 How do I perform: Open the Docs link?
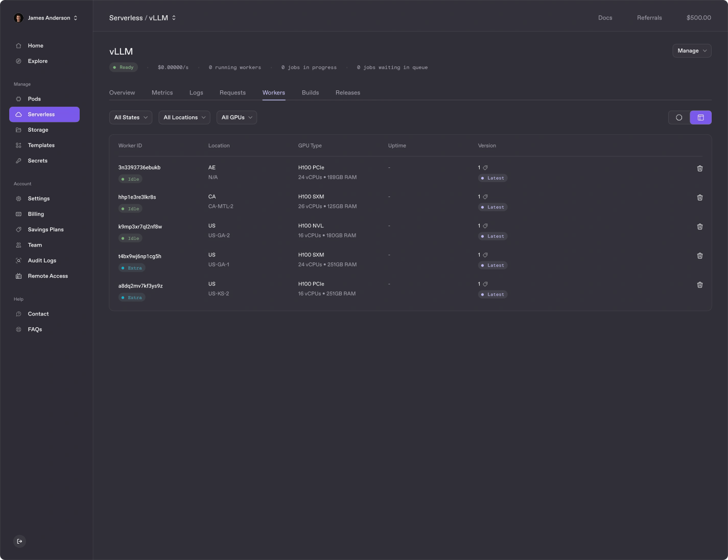[605, 18]
